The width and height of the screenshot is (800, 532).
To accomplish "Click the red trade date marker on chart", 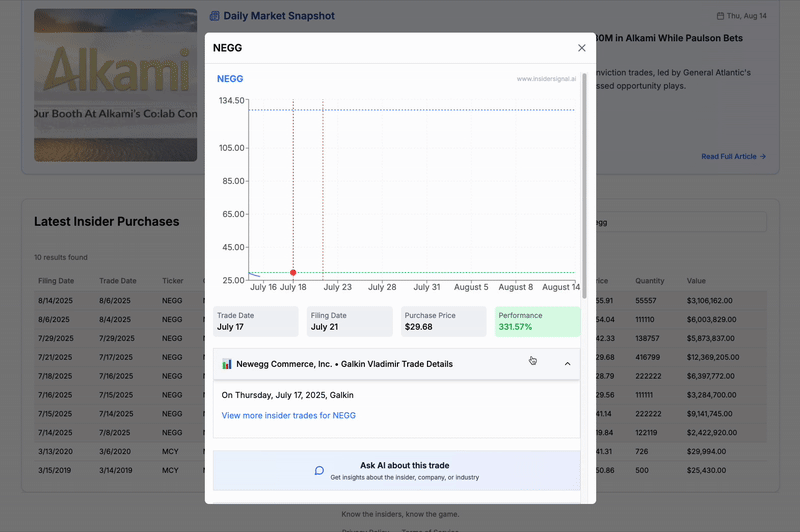I will (293, 273).
